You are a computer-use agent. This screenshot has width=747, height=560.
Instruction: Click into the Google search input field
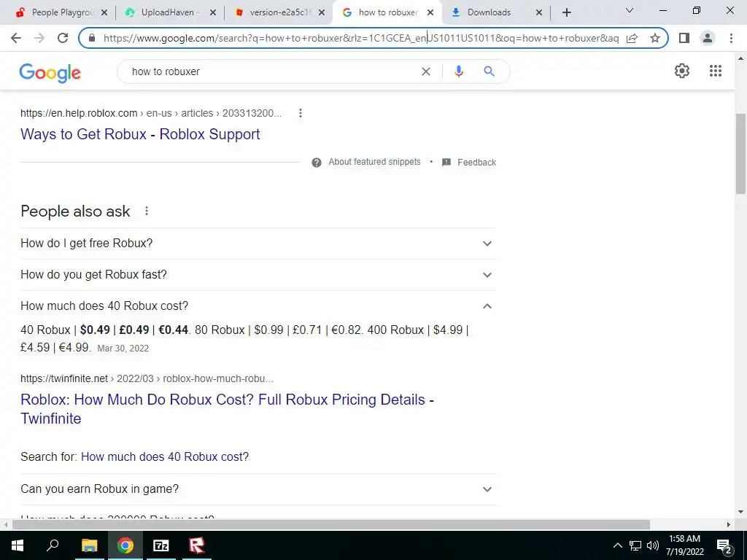pyautogui.click(x=271, y=71)
